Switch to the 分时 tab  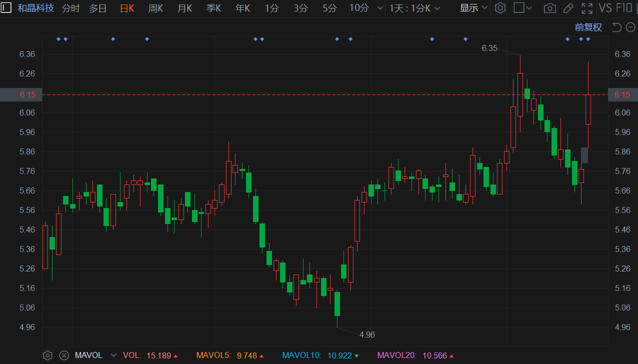(x=70, y=8)
